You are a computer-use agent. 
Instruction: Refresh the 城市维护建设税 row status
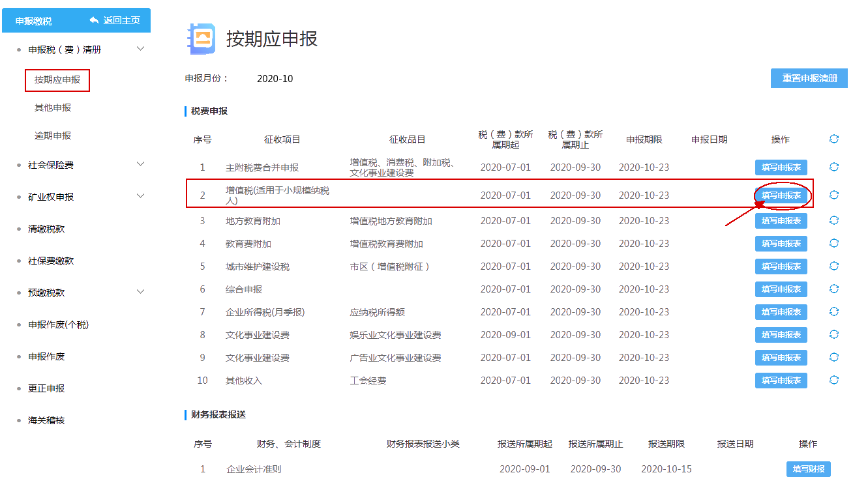(833, 266)
